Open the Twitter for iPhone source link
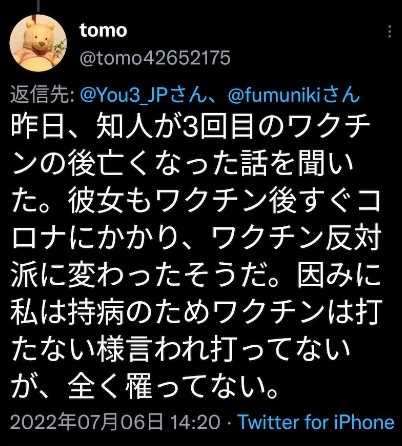The image size is (402, 446). (x=316, y=422)
